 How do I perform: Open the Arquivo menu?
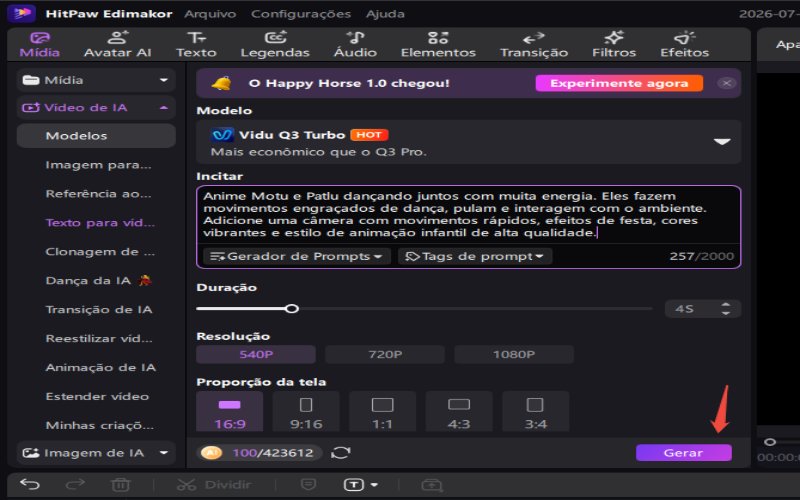pos(210,14)
